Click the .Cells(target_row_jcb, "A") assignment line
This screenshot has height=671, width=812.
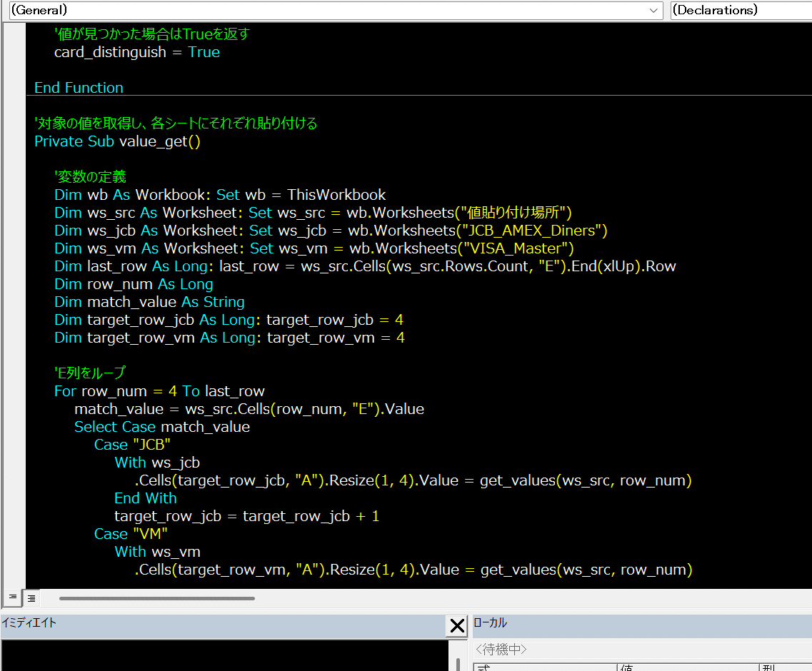413,480
